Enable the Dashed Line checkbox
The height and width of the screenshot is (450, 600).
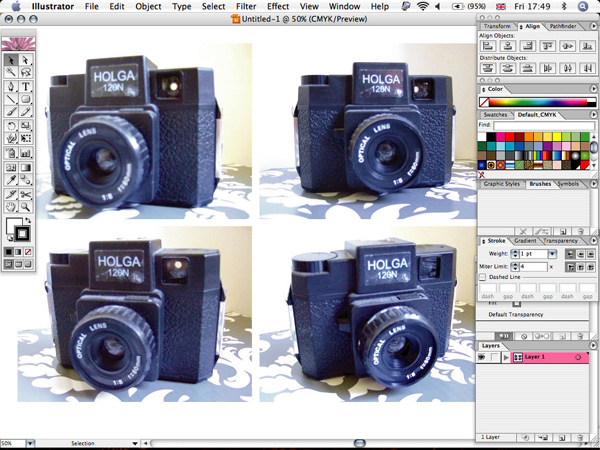(483, 277)
